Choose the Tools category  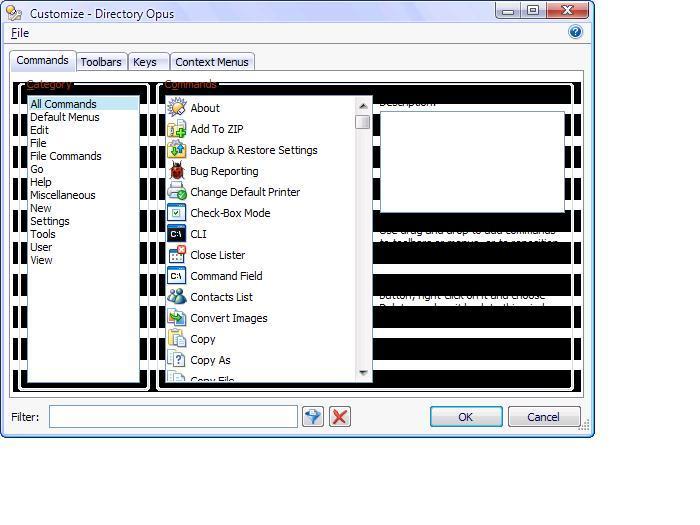coord(83,234)
